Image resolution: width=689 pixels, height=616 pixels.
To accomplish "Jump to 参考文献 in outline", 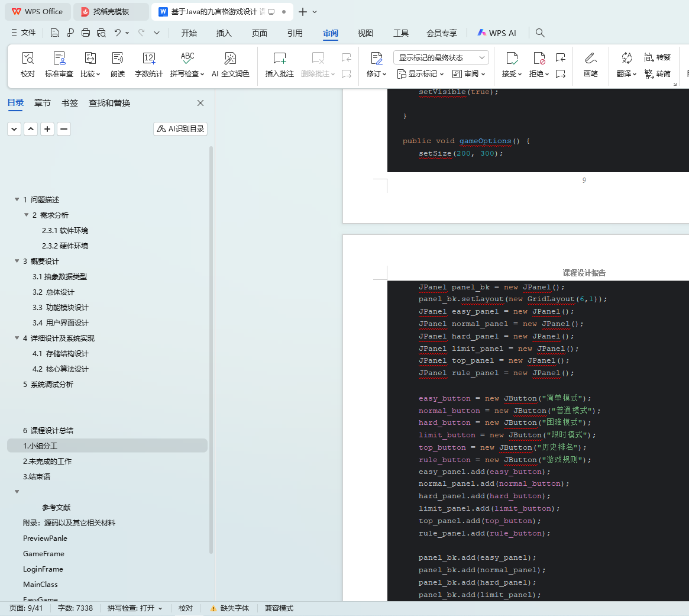I will pos(56,507).
